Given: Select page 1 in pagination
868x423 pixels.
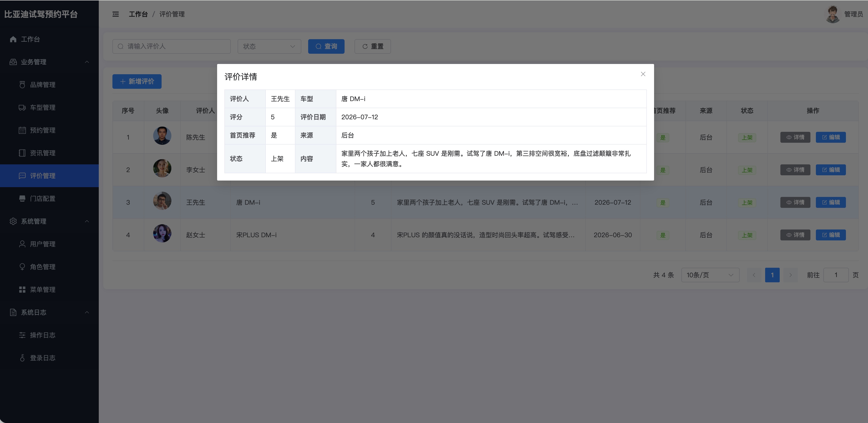Looking at the screenshot, I should click(772, 275).
